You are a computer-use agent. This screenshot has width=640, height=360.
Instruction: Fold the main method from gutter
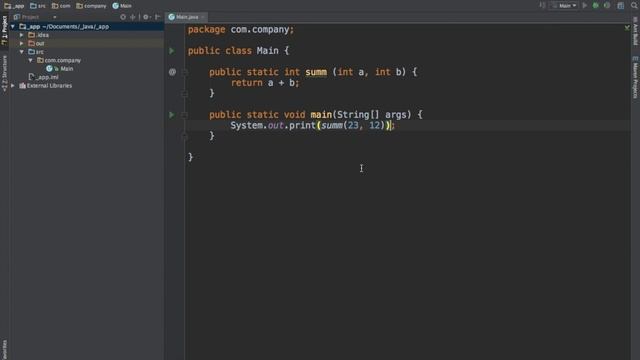[x=184, y=115]
